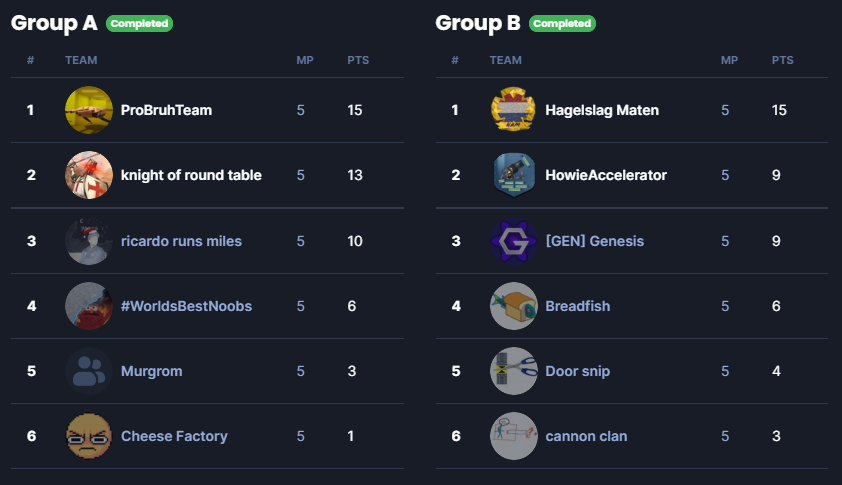
Task: Click the cannon clan team name
Action: [586, 436]
